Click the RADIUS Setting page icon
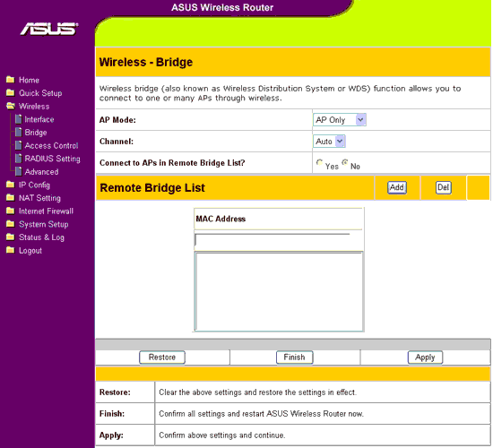The width and height of the screenshot is (493, 448). point(19,159)
